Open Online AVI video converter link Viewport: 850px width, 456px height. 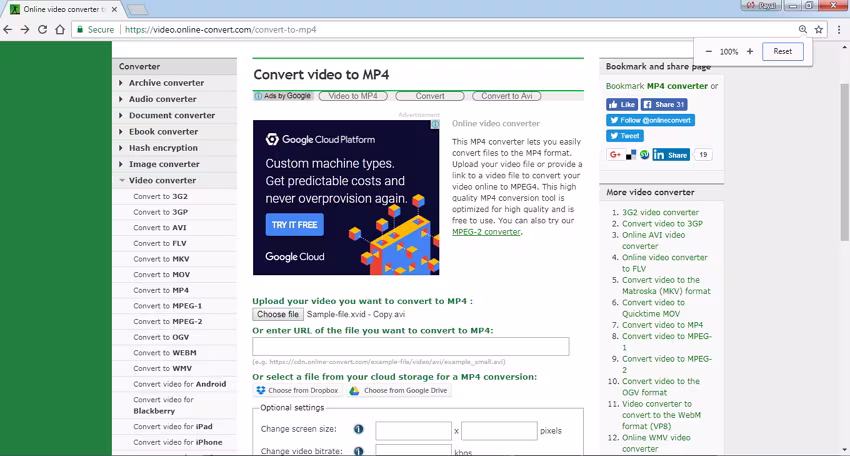pyautogui.click(x=653, y=241)
